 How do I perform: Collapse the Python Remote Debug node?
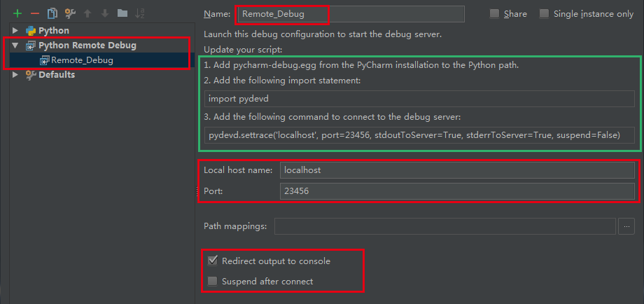tap(15, 46)
